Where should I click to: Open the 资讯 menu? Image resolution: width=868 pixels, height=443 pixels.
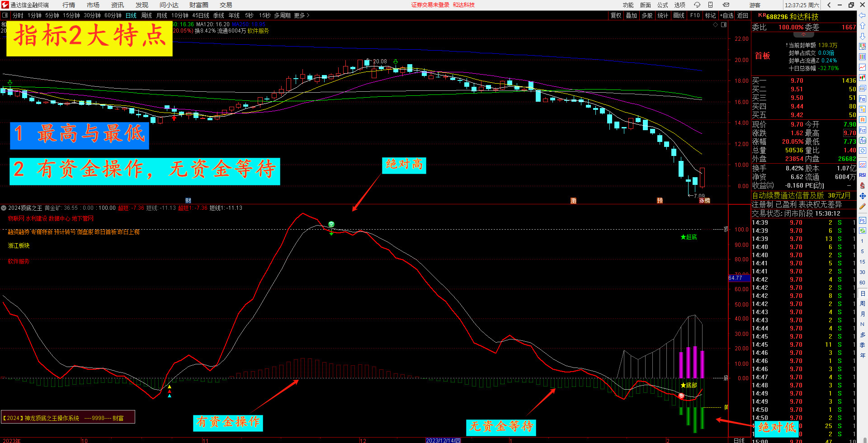tap(118, 5)
